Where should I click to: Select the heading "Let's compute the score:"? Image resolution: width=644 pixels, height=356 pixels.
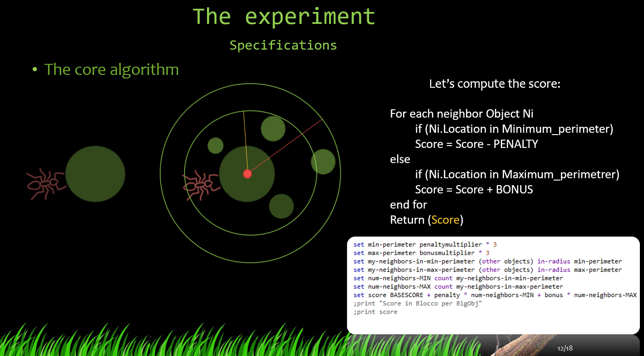(494, 84)
